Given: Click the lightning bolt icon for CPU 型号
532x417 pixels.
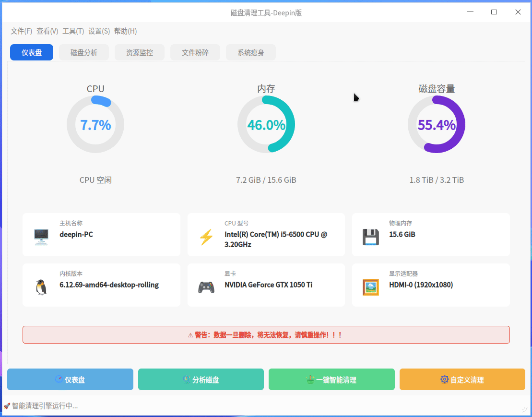Looking at the screenshot, I should coord(206,237).
